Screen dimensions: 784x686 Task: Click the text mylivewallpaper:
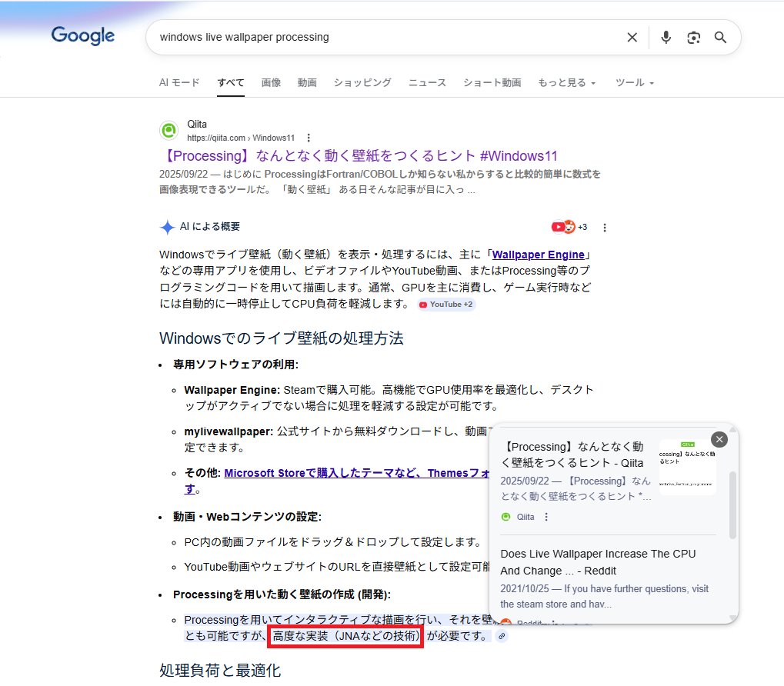click(x=229, y=431)
